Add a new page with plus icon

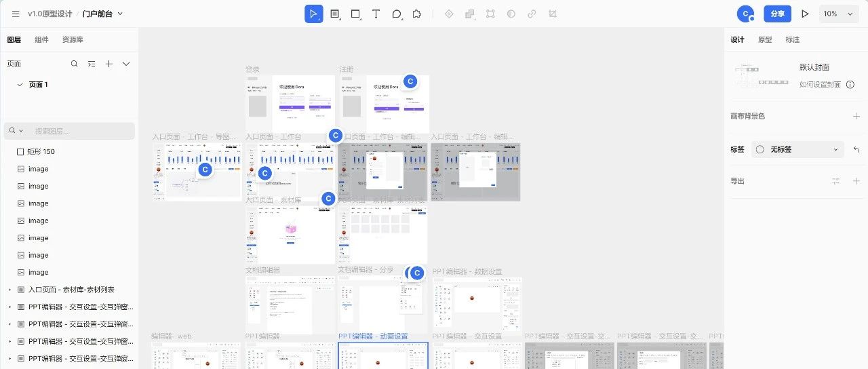108,64
